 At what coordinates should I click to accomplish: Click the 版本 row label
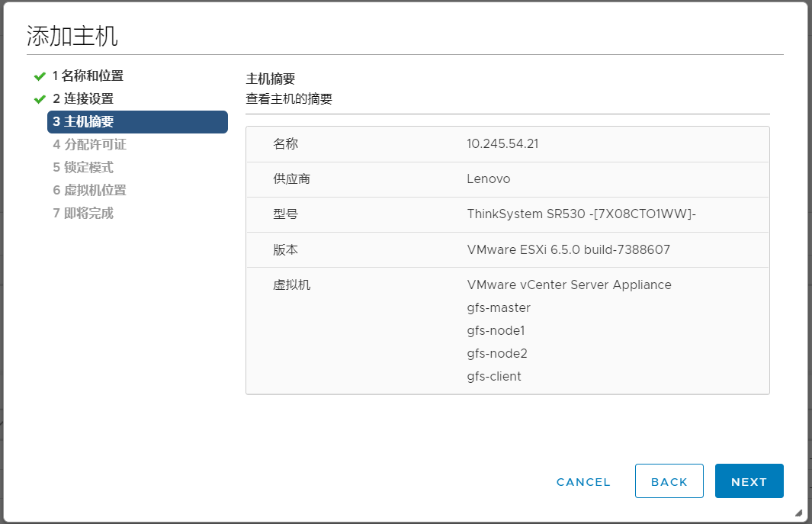(x=285, y=250)
